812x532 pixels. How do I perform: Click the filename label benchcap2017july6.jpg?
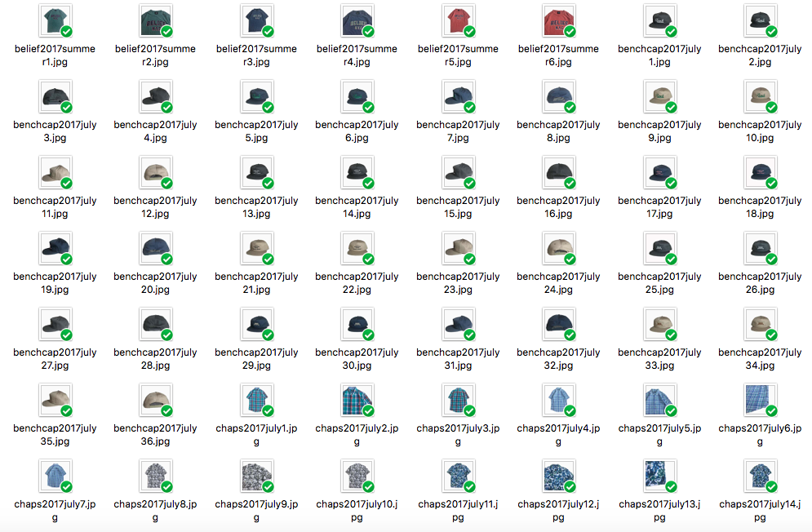pos(357,131)
